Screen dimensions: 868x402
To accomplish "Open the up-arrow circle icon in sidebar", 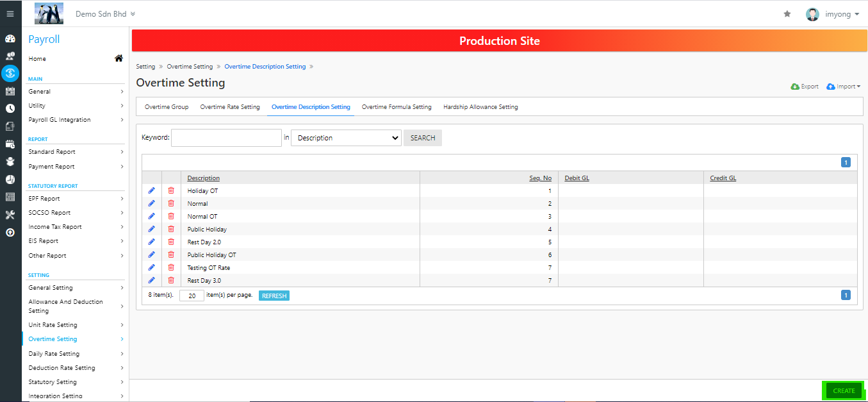I will click(x=10, y=232).
